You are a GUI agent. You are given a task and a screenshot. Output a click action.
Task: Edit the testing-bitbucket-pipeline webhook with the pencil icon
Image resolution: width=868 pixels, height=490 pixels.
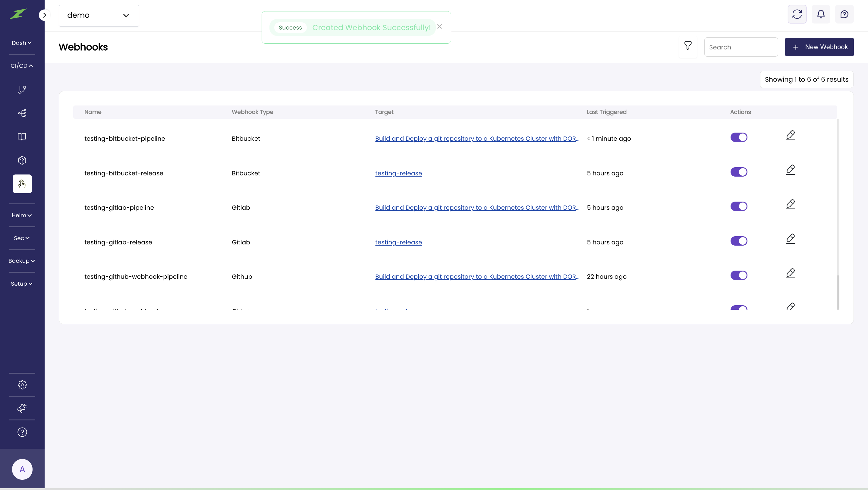click(x=791, y=136)
